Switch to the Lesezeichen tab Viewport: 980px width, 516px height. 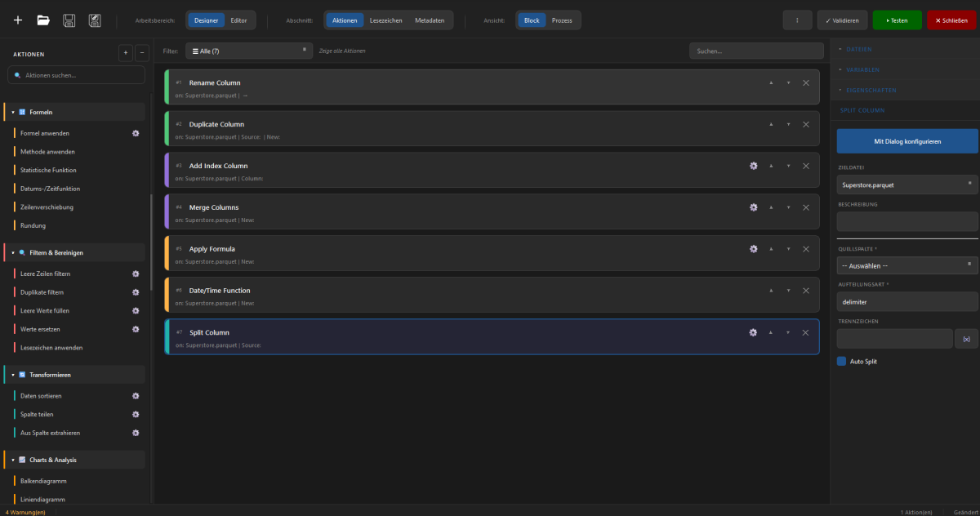385,20
